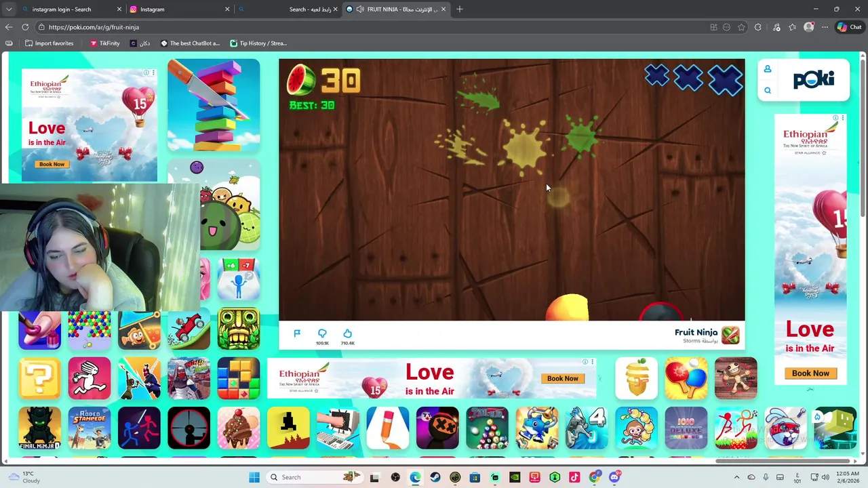Click the taskbar Search box

click(x=315, y=477)
